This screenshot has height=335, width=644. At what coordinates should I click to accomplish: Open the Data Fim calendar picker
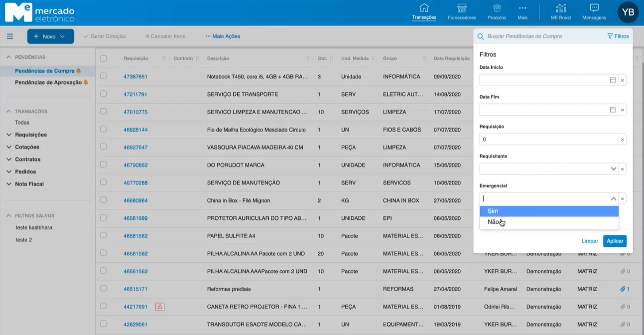coord(613,110)
